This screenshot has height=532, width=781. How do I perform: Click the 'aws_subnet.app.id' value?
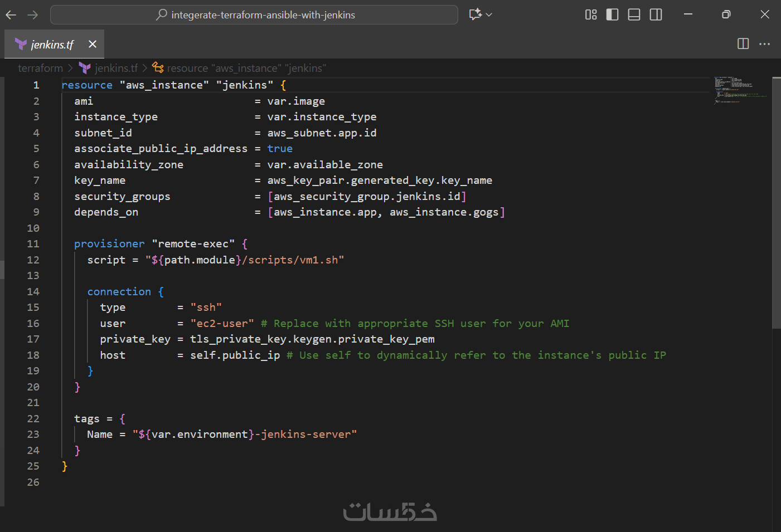[x=322, y=133]
